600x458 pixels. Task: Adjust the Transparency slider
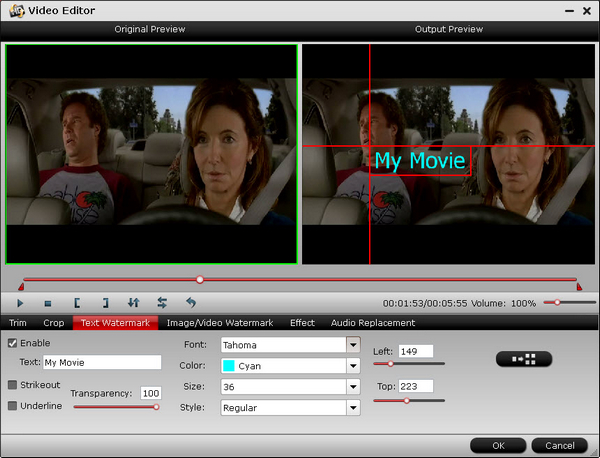click(116, 407)
